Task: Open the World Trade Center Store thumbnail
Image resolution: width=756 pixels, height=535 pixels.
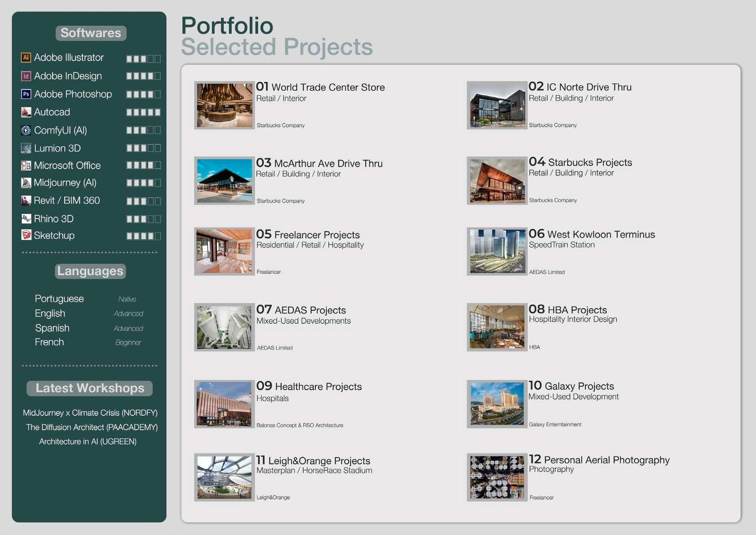Action: (224, 105)
